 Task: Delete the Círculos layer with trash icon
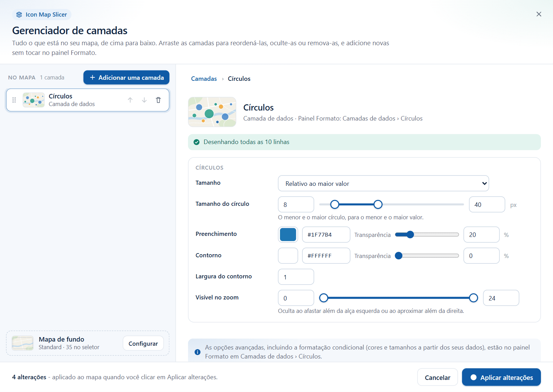point(158,100)
